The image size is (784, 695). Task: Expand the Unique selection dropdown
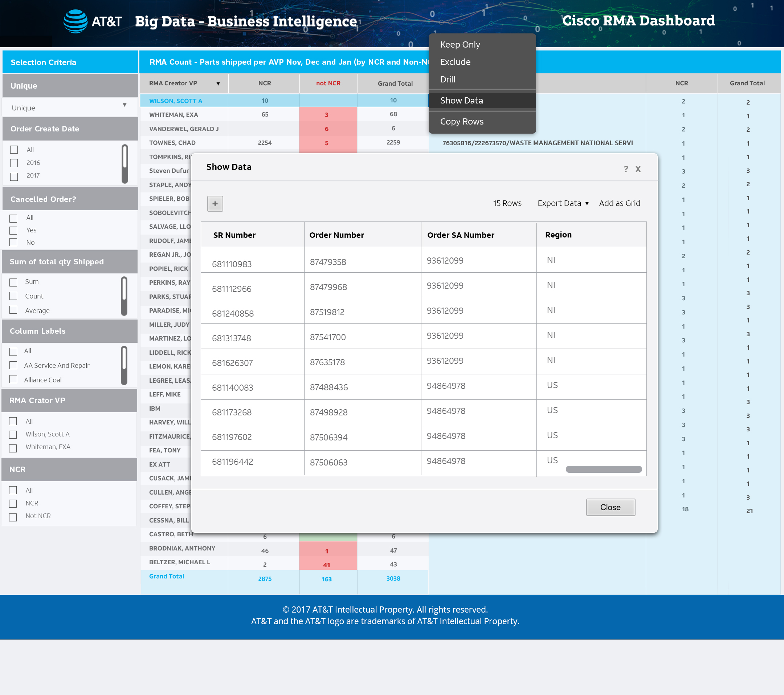pyautogui.click(x=124, y=105)
